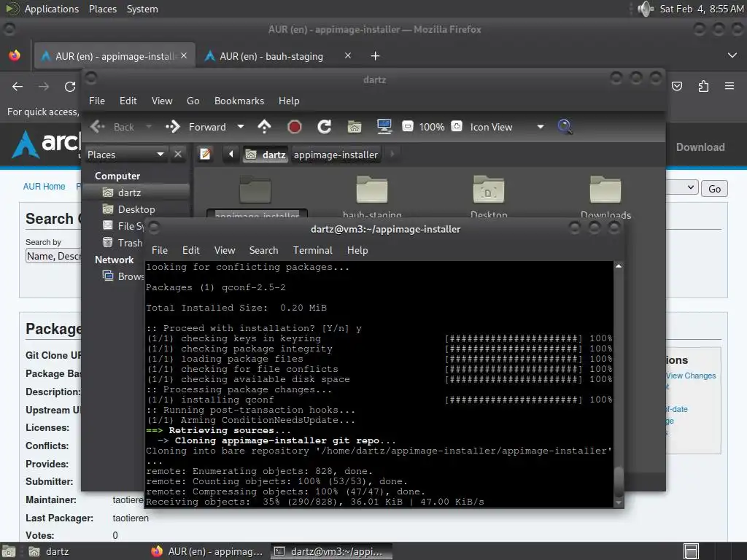Click the Go button on AUR page
Screen dimensions: 747x560
coord(714,189)
